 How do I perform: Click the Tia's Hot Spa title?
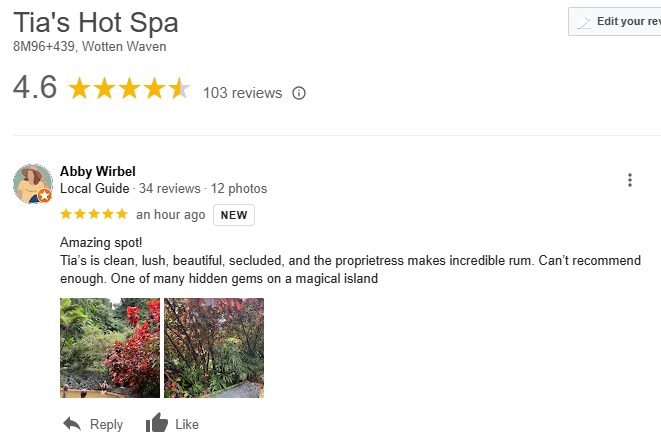(x=96, y=21)
